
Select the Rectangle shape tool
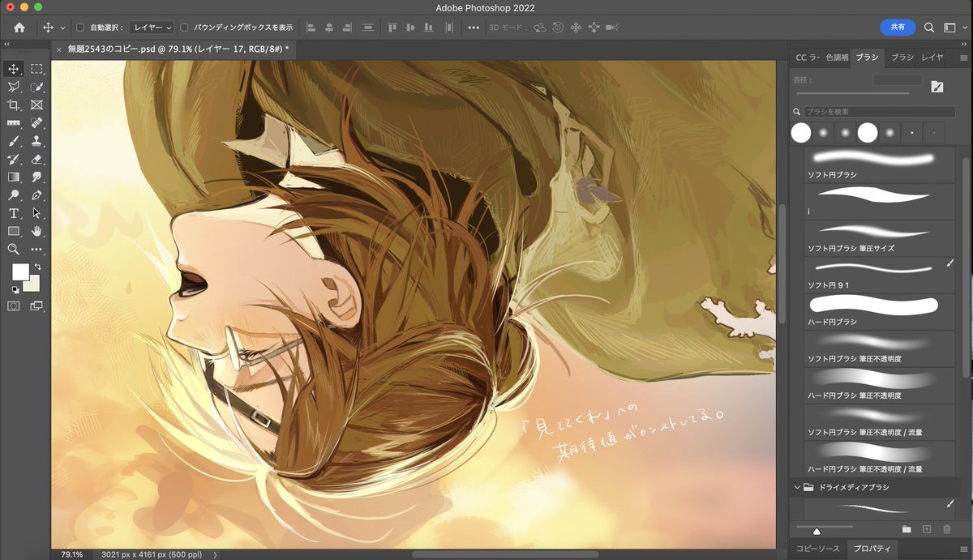coord(14,231)
